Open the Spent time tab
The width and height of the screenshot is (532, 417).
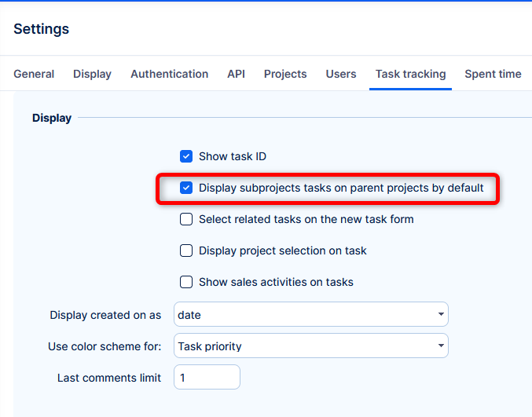(493, 74)
